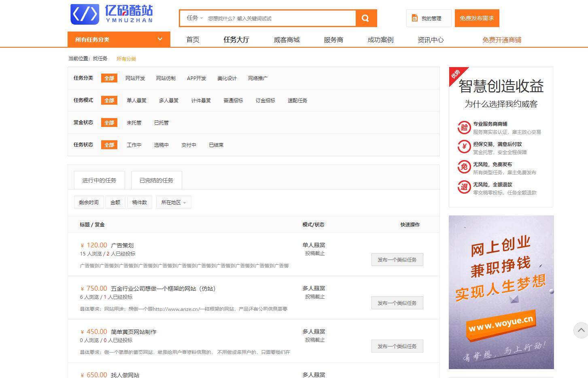This screenshot has height=378, width=588.
Task: Open the 简单黄页网站制作 task title
Action: click(x=134, y=332)
